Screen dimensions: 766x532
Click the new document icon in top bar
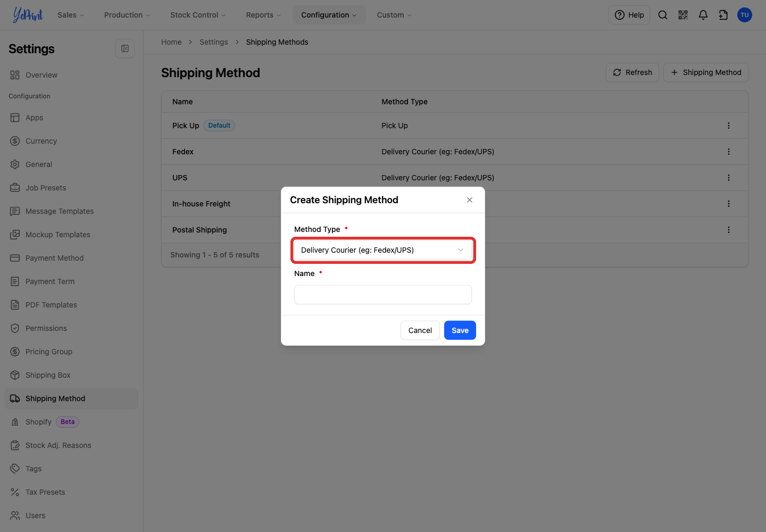723,15
